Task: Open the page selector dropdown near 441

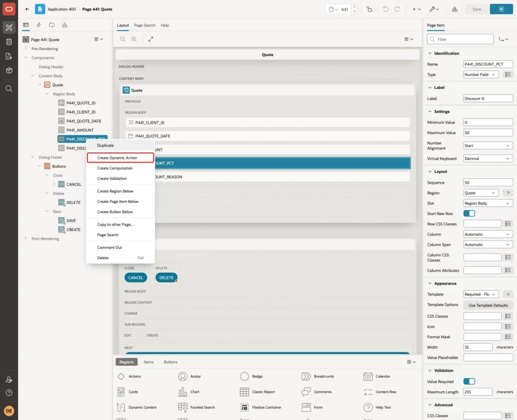Action: click(333, 9)
